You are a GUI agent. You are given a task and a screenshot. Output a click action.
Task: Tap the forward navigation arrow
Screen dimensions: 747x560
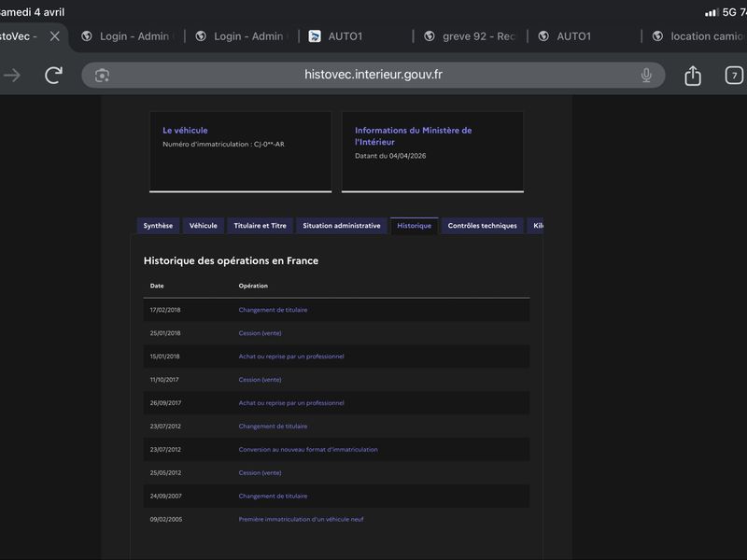[12, 76]
